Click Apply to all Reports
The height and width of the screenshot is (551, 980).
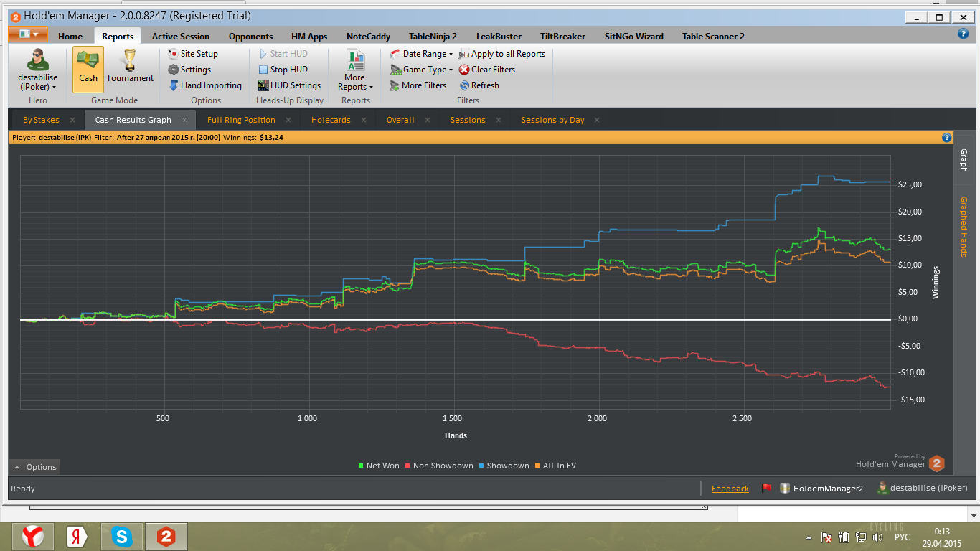pos(502,54)
